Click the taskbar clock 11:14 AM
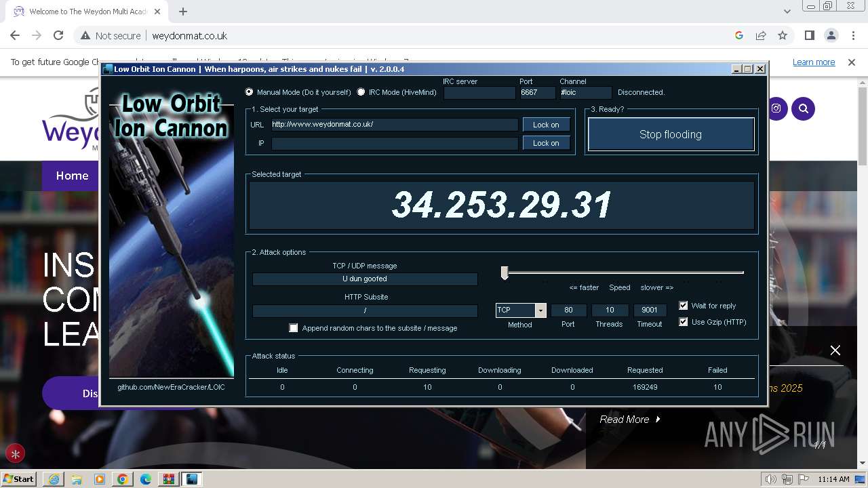 tap(833, 479)
